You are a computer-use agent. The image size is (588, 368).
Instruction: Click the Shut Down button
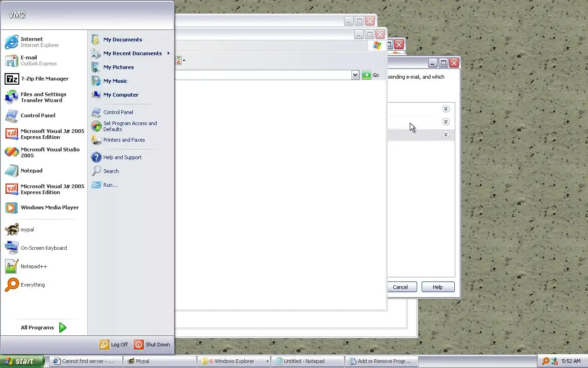pos(153,345)
